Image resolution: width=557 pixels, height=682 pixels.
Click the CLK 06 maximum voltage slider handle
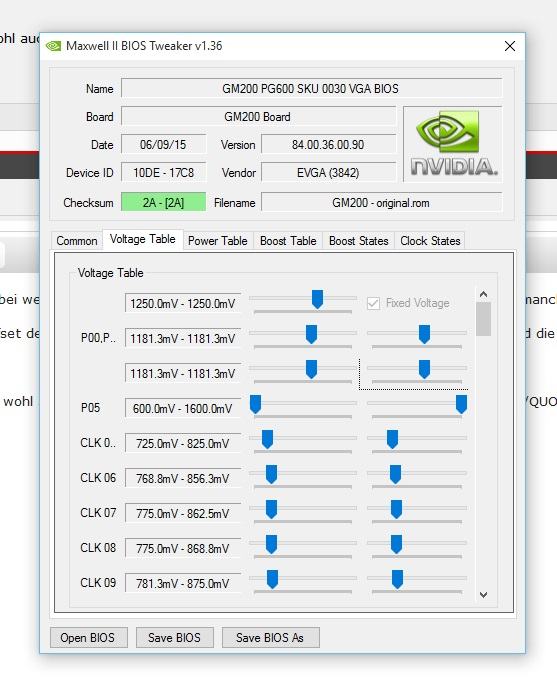point(395,475)
